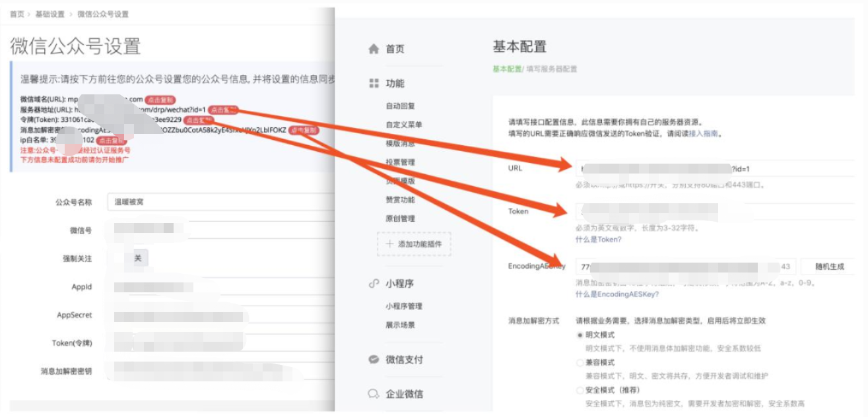Copy 服务器地址 with its 点击复制 button
This screenshot has width=868, height=417.
[x=222, y=110]
